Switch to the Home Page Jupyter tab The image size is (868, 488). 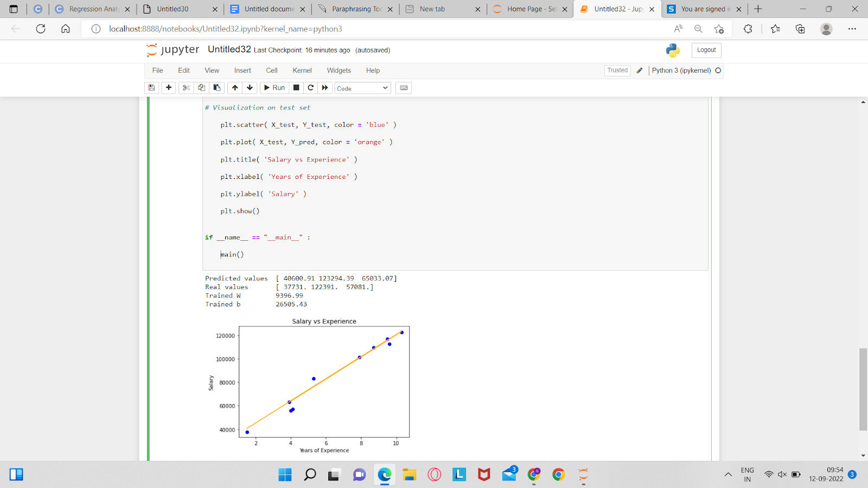click(529, 9)
